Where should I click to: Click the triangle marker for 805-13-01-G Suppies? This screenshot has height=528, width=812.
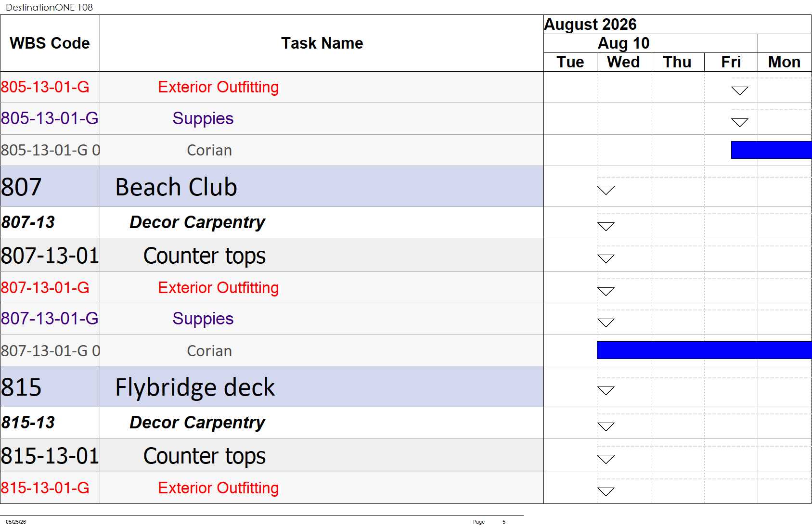(x=739, y=122)
